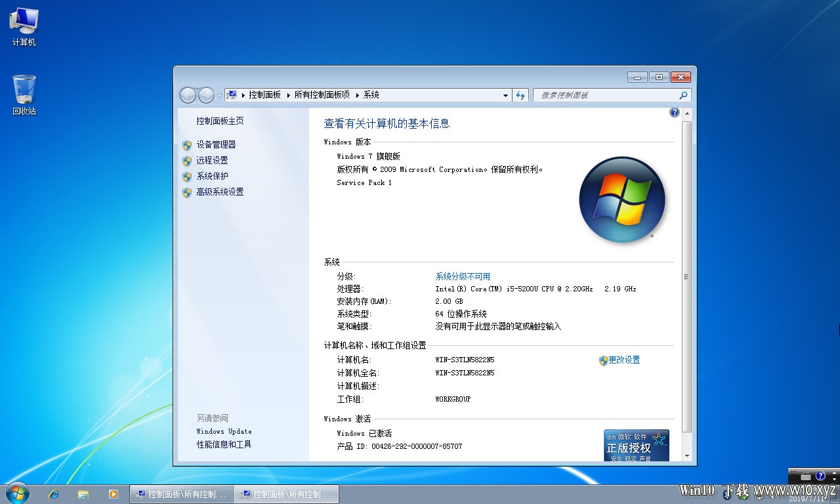Switch to the right 控制面板 taskbar window

(286, 494)
